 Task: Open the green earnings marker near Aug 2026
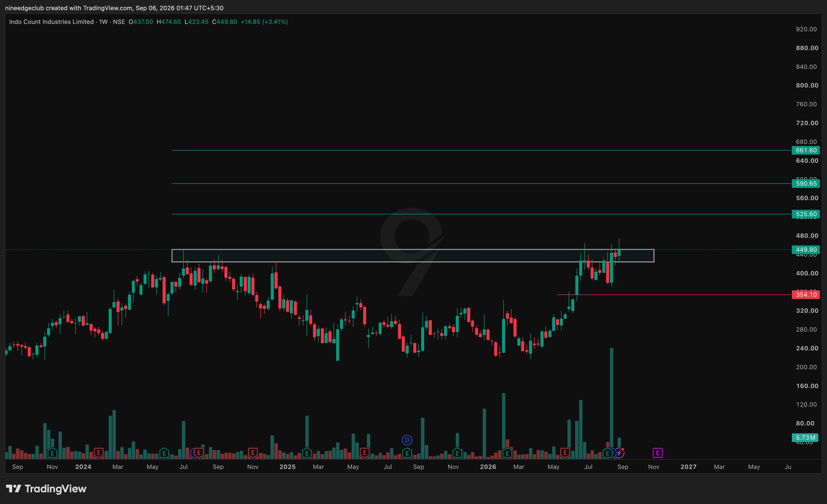click(607, 453)
